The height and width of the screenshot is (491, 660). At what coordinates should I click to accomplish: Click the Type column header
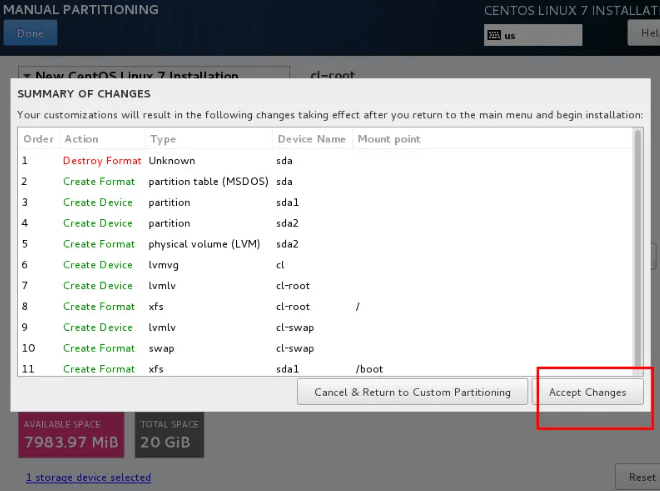point(209,139)
